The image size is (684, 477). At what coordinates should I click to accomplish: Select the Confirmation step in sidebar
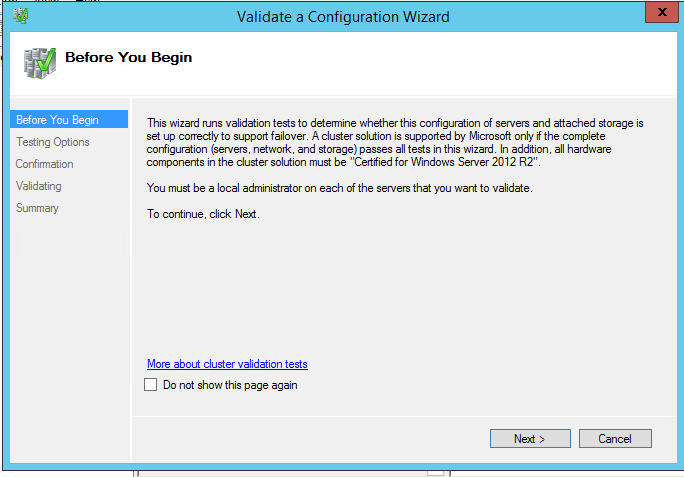(44, 164)
